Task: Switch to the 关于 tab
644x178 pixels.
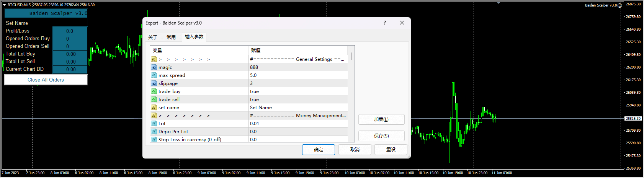Action: [153, 37]
